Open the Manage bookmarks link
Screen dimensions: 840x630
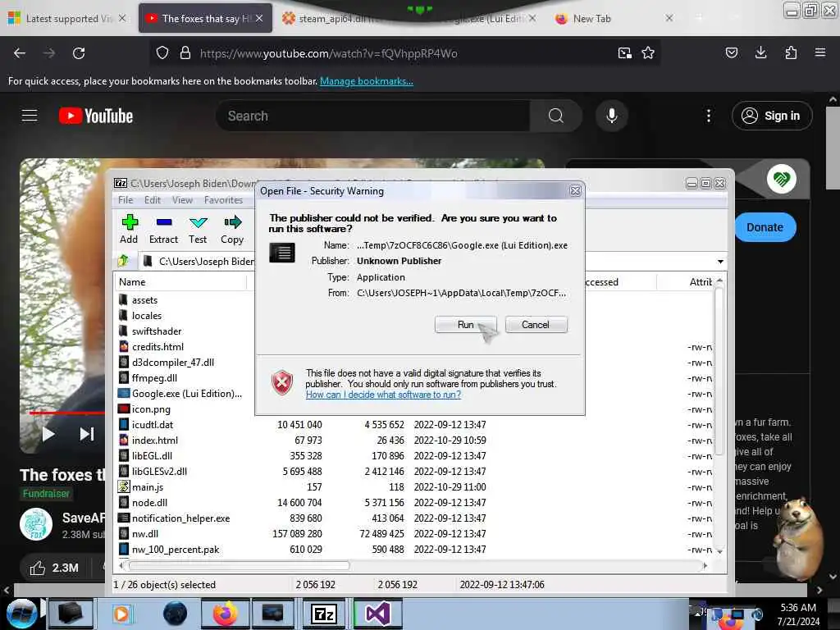pos(367,81)
